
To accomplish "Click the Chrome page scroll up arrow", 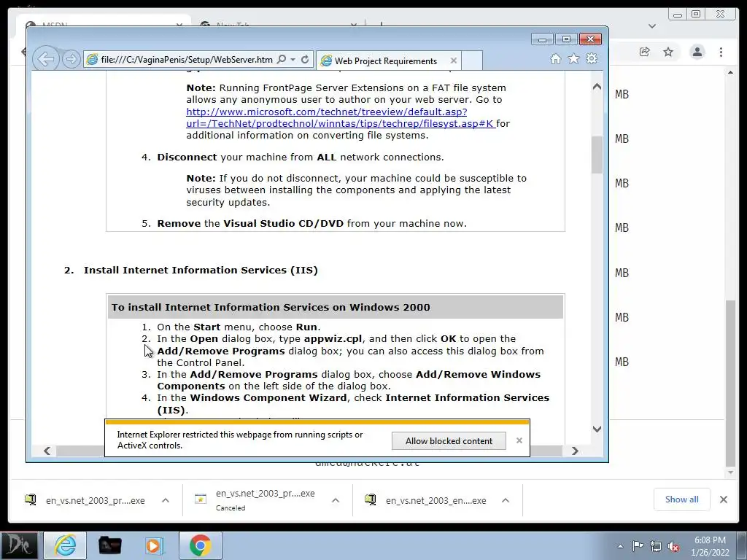I will click(730, 72).
